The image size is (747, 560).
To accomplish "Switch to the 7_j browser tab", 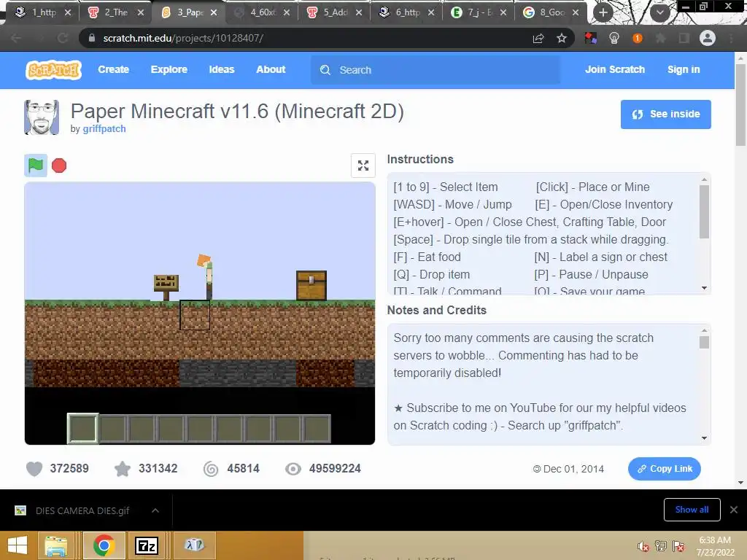I will (480, 12).
